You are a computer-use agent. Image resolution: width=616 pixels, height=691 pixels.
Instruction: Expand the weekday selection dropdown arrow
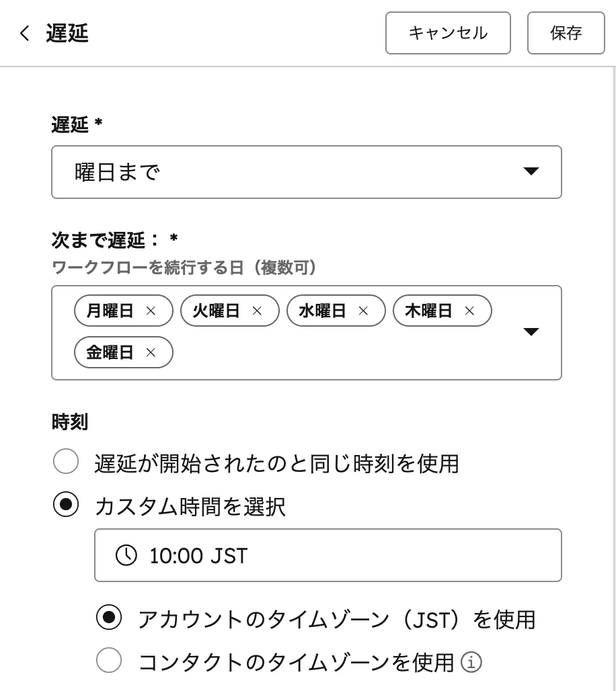point(531,331)
